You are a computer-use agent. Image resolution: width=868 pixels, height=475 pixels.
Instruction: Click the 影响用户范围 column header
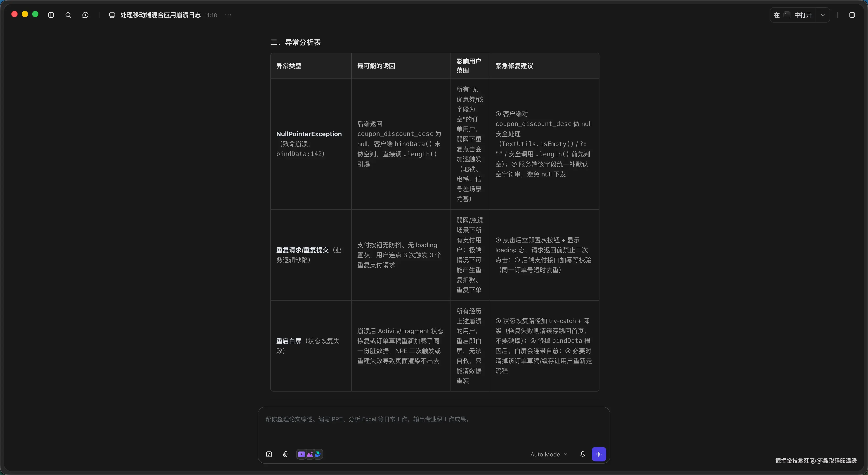[x=470, y=66]
